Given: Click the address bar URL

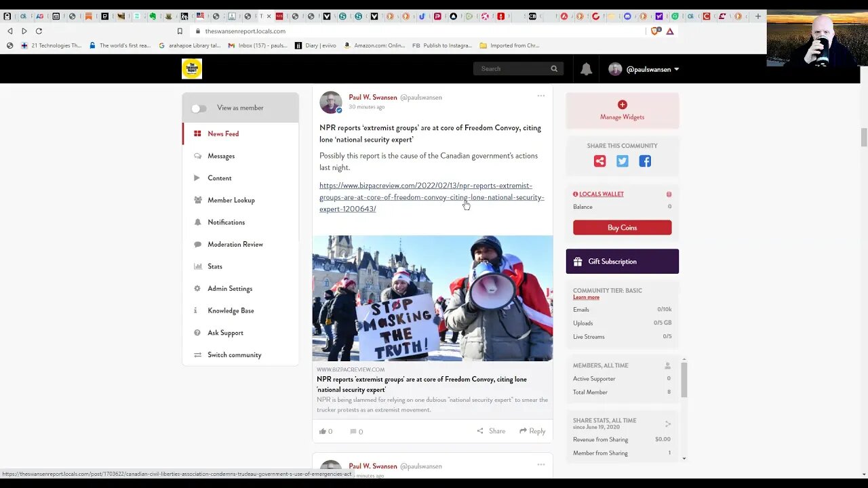Looking at the screenshot, I should [245, 31].
